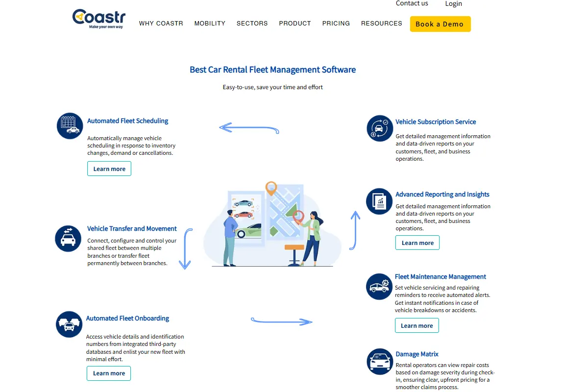The image size is (588, 392).
Task: Click the Damage Matrix car icon
Action: coord(380,362)
